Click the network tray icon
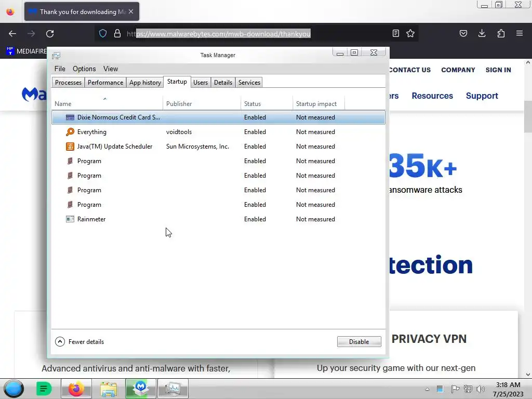 (468, 389)
